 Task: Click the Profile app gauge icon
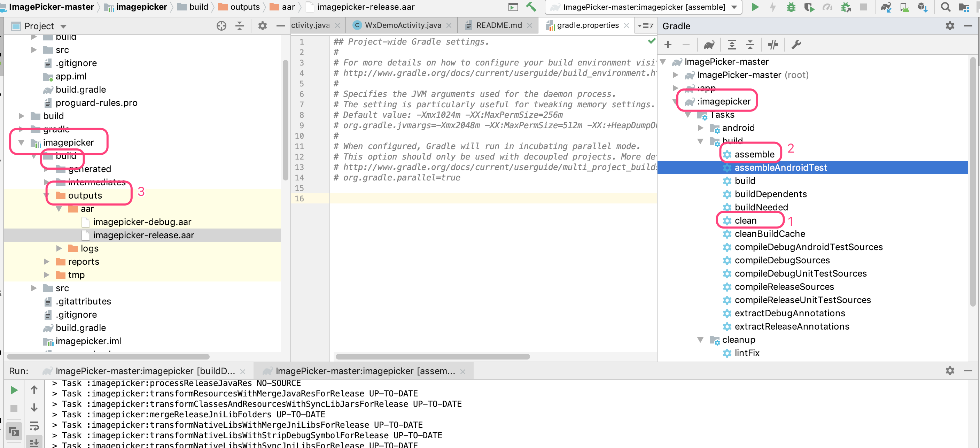click(827, 7)
